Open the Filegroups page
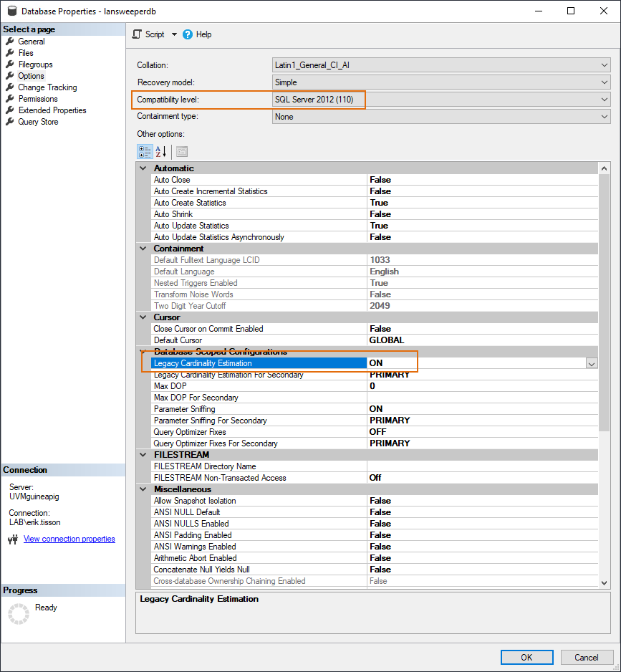 tap(35, 64)
